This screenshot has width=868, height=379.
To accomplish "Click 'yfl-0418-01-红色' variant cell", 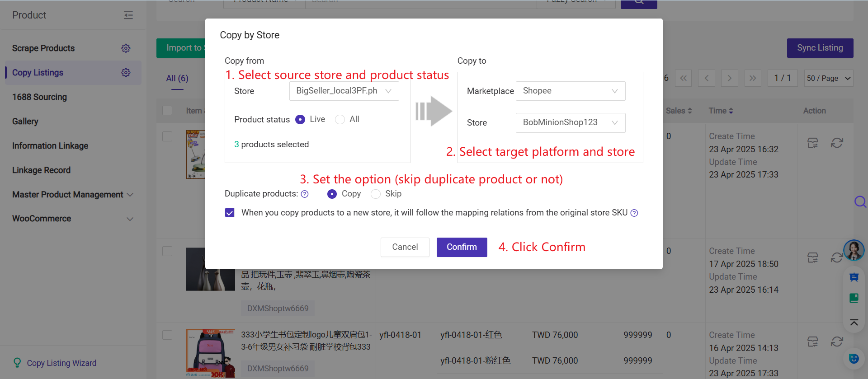I will coord(471,335).
